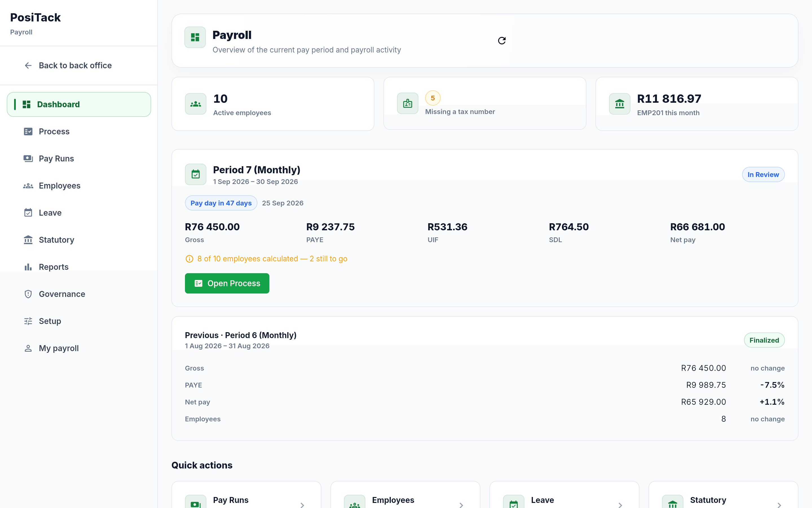
Task: Open Reports in the sidebar
Action: pos(79,267)
